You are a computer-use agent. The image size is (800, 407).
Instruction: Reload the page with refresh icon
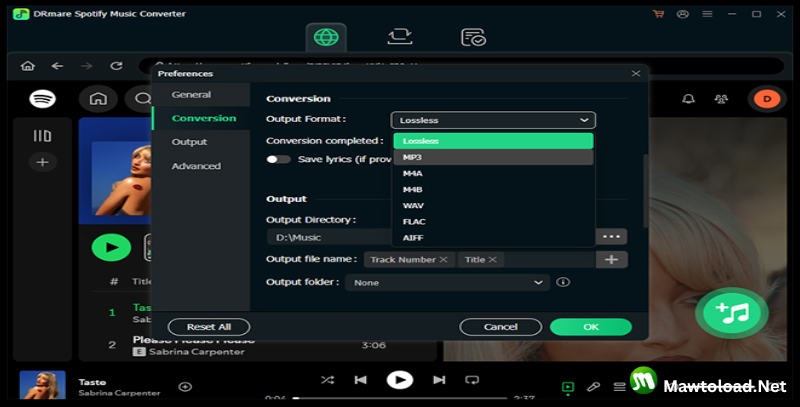pos(116,66)
